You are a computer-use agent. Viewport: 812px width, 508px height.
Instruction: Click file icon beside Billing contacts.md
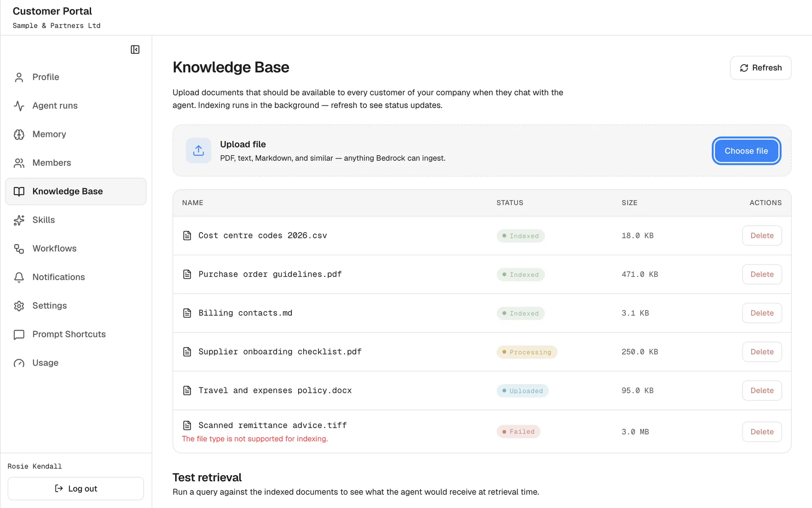coord(187,313)
